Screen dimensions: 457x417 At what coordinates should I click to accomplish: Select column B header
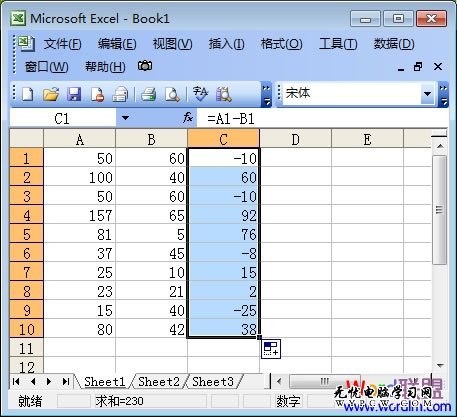click(x=151, y=139)
